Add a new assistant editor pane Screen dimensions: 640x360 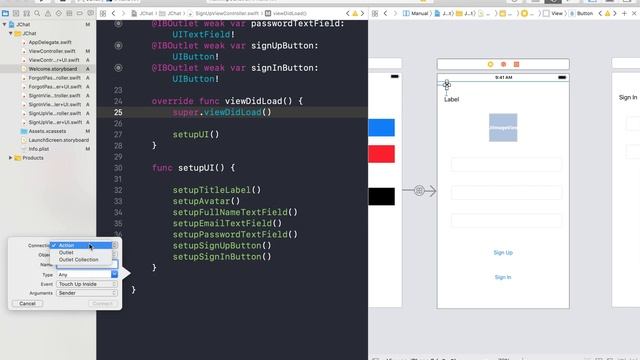coord(624,13)
